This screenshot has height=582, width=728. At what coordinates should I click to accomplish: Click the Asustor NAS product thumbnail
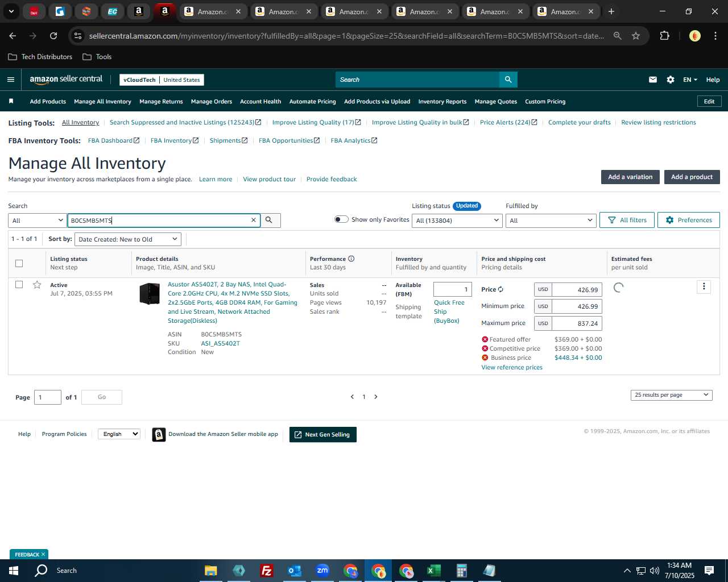pyautogui.click(x=150, y=293)
